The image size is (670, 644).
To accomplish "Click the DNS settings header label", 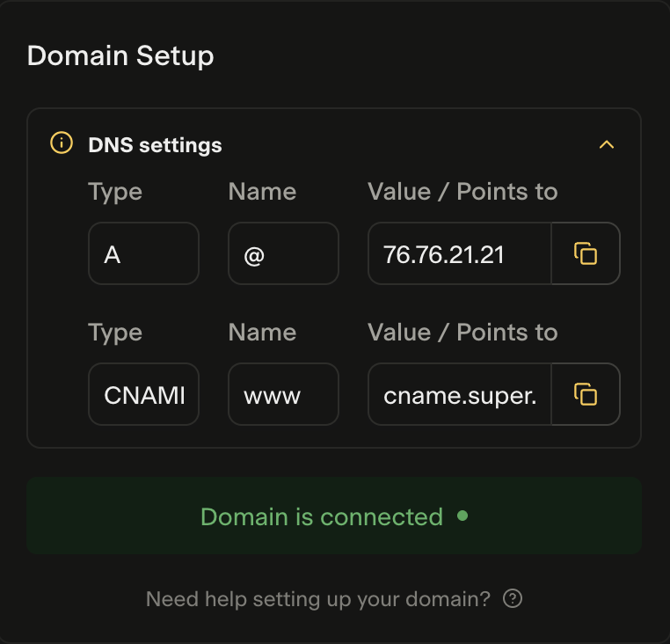I will tap(155, 145).
